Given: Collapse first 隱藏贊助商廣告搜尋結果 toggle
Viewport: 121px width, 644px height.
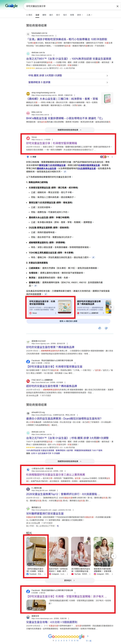Looking at the screenshot, I should (70, 130).
